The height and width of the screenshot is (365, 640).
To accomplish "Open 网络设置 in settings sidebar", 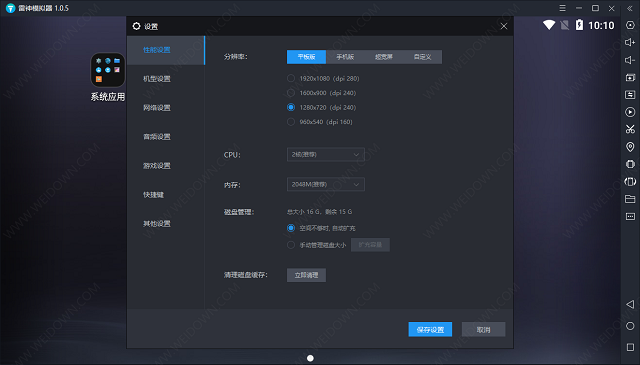I will point(166,108).
